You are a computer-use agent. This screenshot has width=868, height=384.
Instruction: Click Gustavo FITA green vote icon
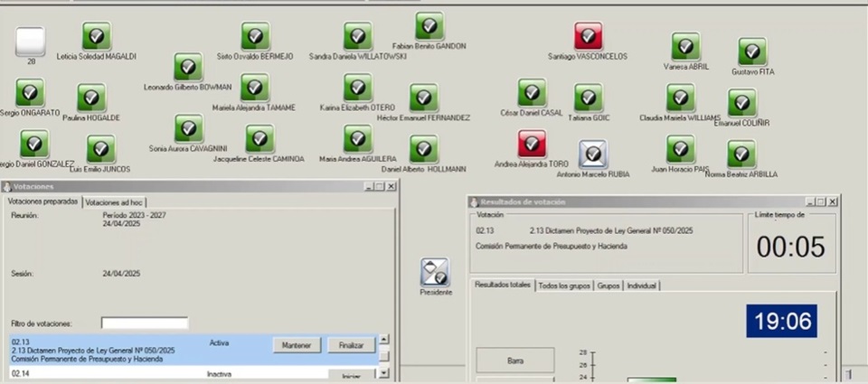[x=752, y=52]
